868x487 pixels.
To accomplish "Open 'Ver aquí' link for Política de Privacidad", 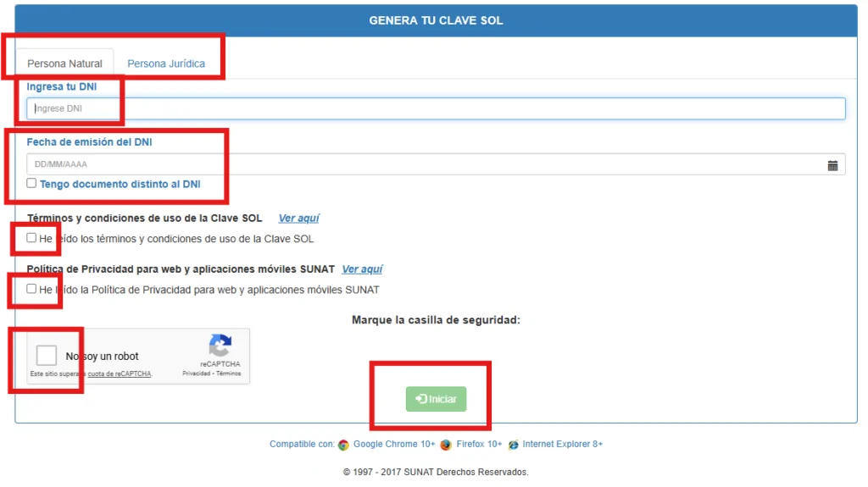I will (362, 269).
